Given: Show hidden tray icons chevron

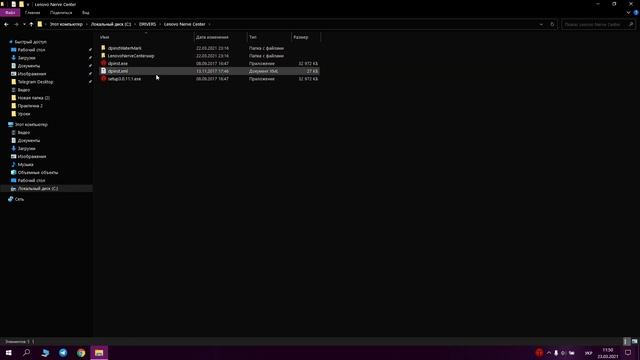Looking at the screenshot, I should (549, 353).
